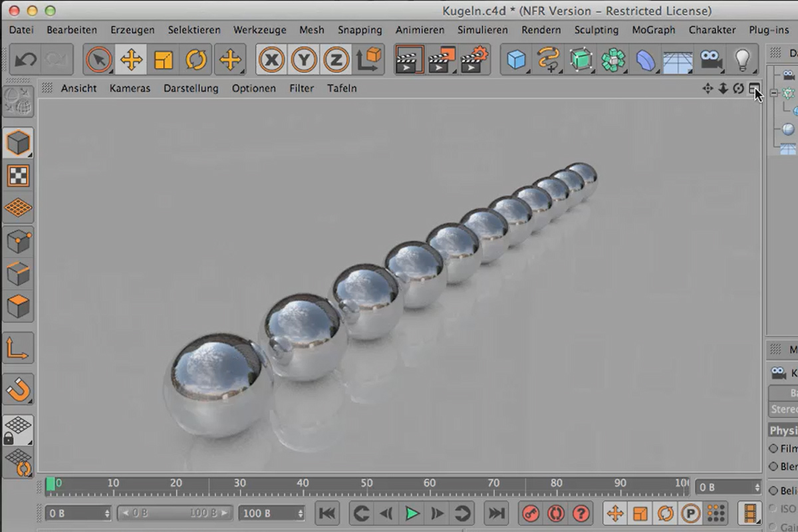This screenshot has height=532, width=798.
Task: Switch coordinate system icon with orange cube
Action: (370, 60)
